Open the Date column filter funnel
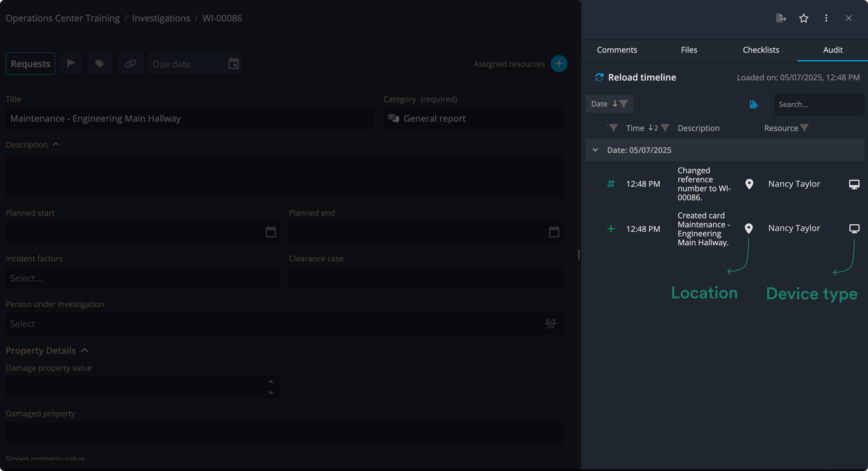 624,104
